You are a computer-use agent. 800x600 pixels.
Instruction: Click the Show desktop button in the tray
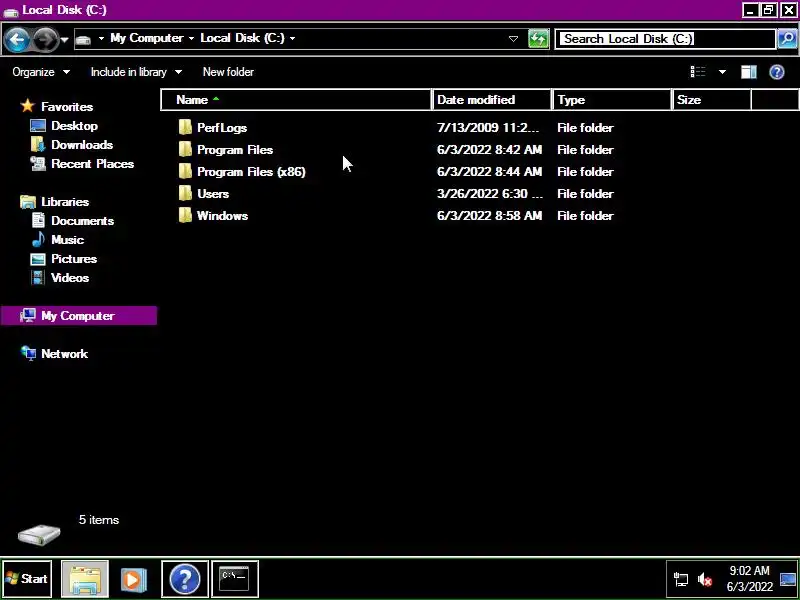pos(788,579)
